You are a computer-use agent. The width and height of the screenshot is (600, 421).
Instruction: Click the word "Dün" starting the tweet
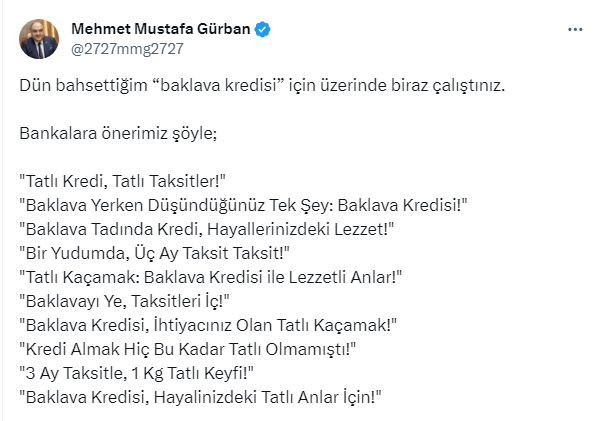tap(34, 86)
